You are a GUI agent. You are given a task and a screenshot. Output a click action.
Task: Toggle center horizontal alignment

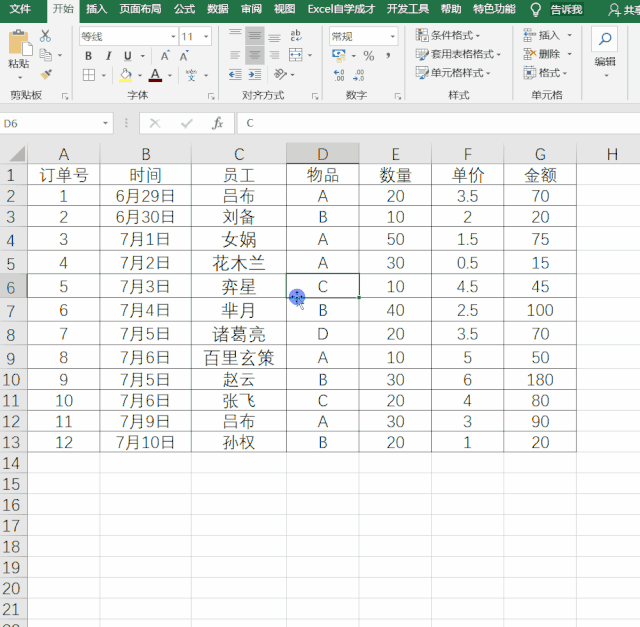(255, 56)
